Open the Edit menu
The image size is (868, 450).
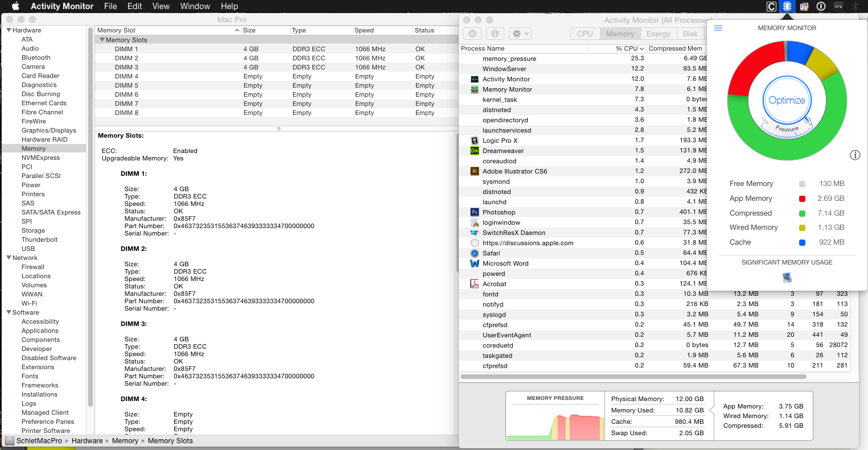[x=135, y=6]
